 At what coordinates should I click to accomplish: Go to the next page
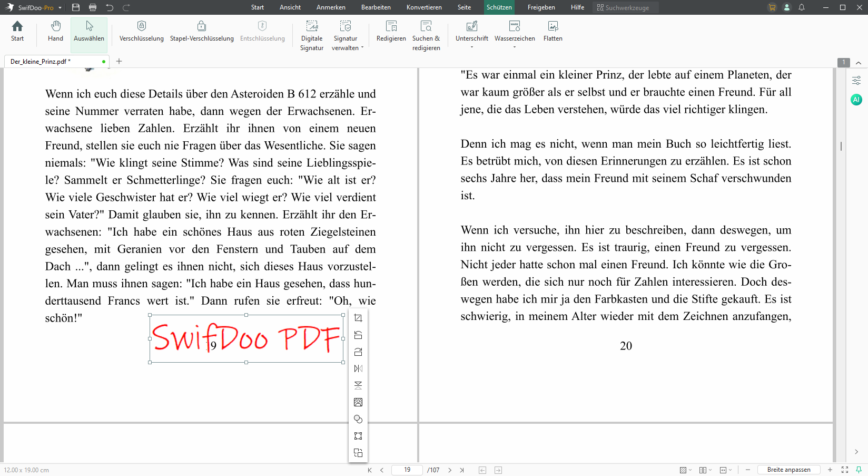click(x=450, y=470)
